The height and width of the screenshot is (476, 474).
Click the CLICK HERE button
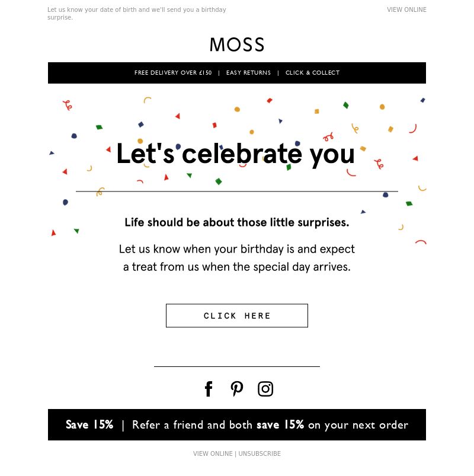(236, 316)
